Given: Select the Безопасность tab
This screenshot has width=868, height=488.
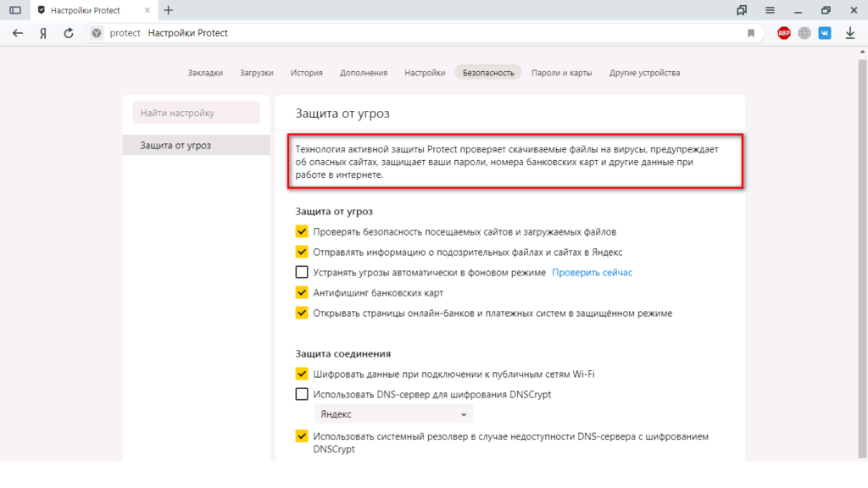Looking at the screenshot, I should tap(488, 73).
